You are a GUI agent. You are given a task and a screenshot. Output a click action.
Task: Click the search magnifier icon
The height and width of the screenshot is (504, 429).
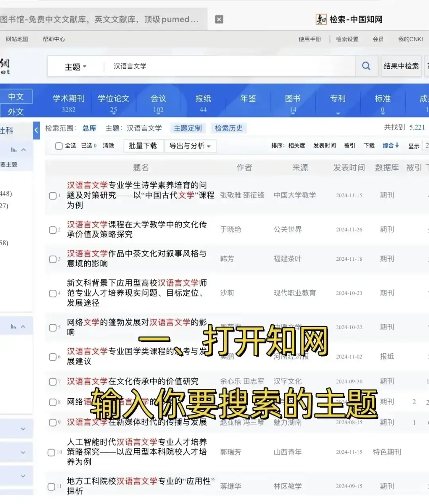(366, 66)
